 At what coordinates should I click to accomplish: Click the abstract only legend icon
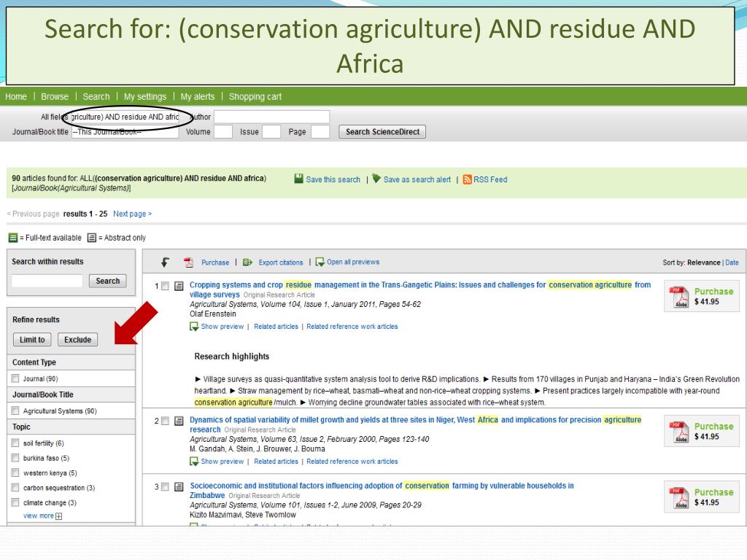(x=92, y=238)
